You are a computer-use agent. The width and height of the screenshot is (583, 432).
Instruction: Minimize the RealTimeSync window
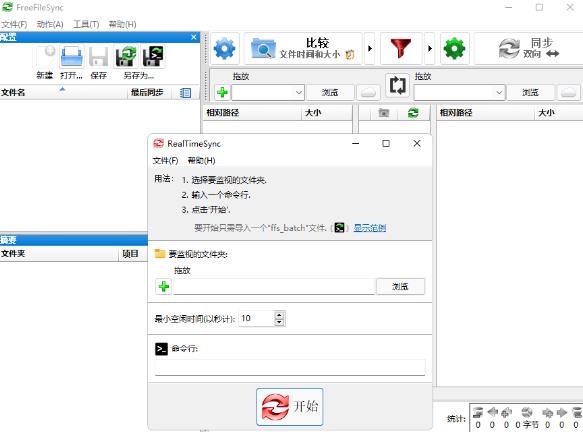pos(356,144)
